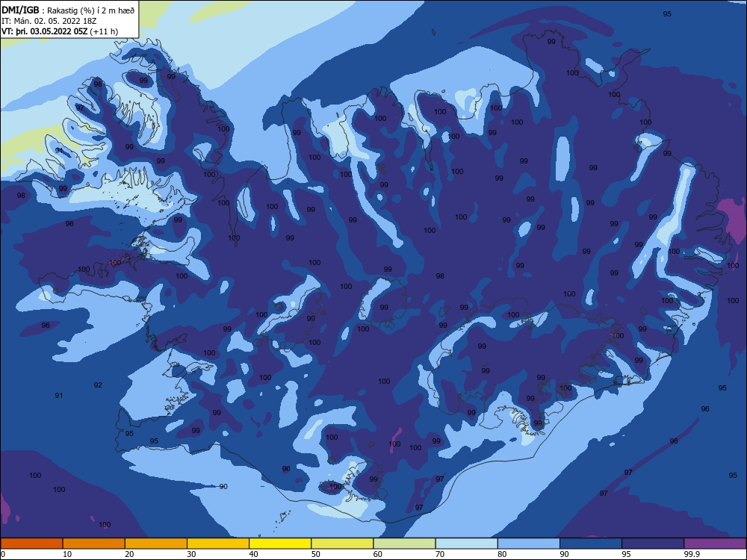The image size is (747, 560).
Task: Click the "92" humidity value on the map
Action: pos(98,385)
